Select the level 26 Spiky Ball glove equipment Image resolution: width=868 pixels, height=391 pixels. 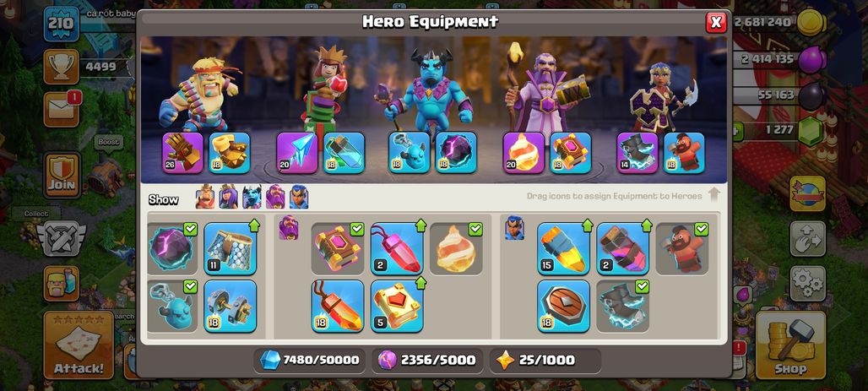(x=182, y=152)
